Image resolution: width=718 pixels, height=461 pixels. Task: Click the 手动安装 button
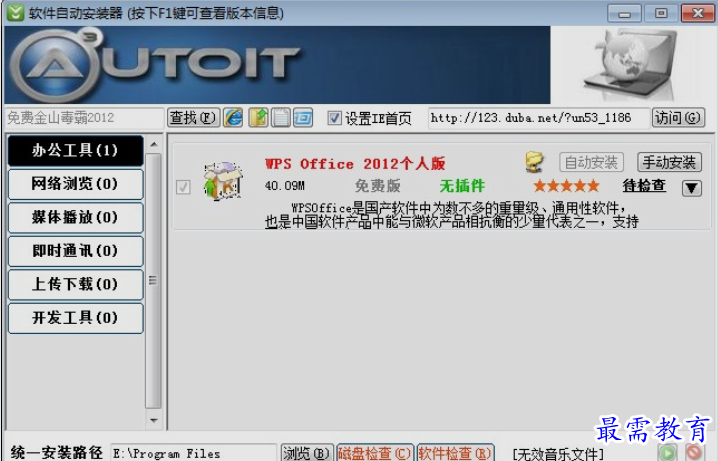tap(669, 162)
